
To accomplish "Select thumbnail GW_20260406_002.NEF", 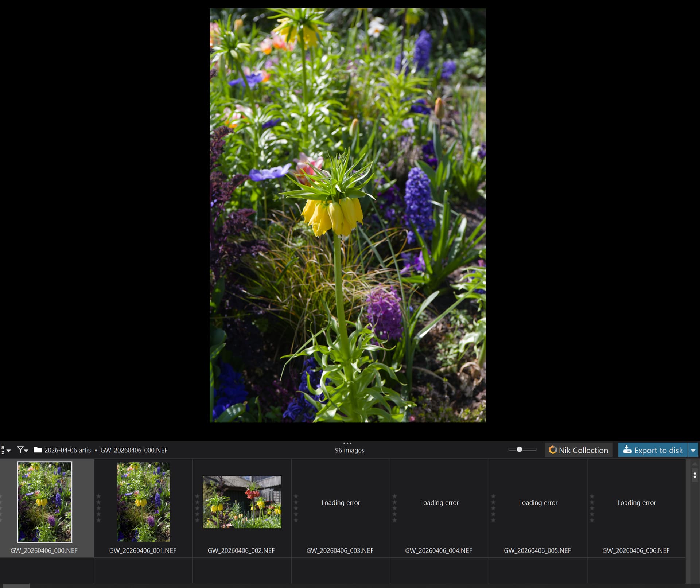I will [x=242, y=502].
